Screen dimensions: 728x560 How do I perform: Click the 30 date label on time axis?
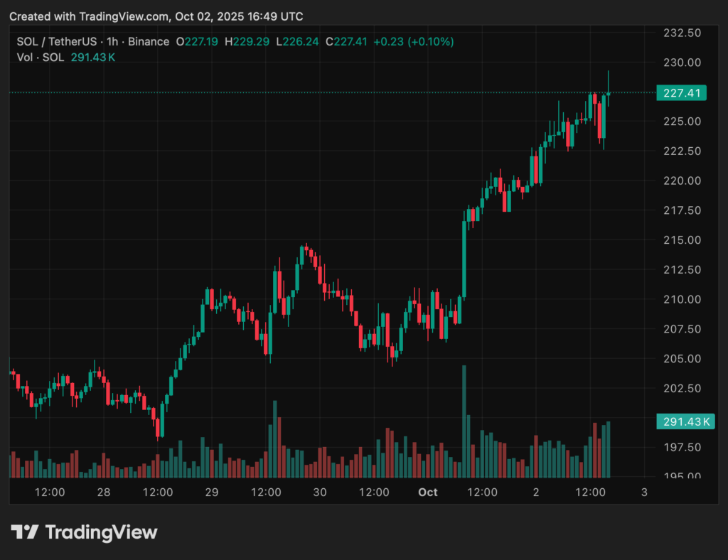(x=320, y=492)
